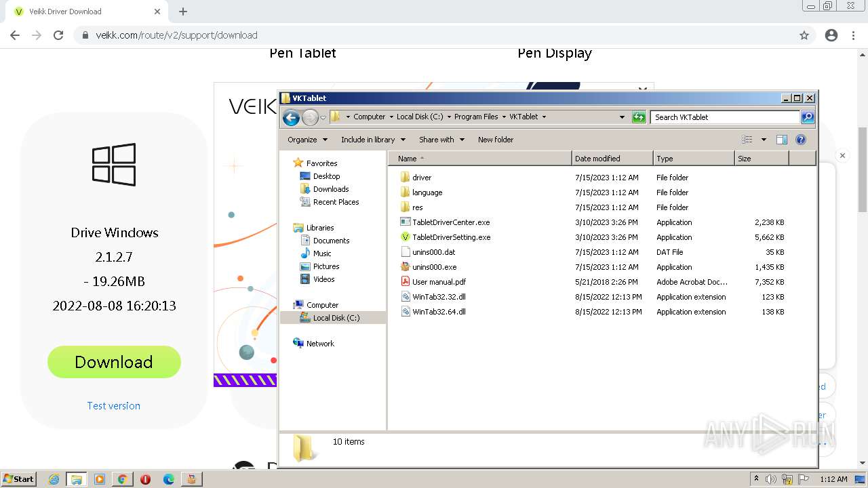Bookmark this page with the star icon
Viewport: 868px width, 488px height.
pos(804,35)
